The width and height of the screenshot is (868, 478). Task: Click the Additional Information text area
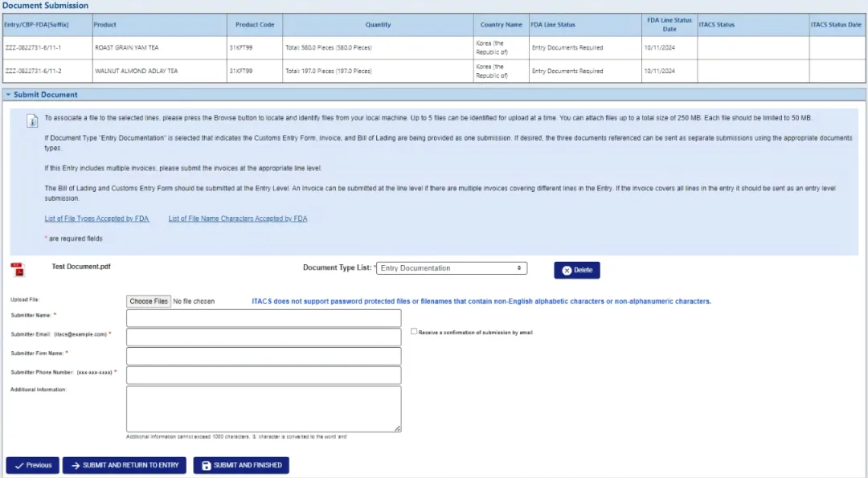[x=264, y=409]
